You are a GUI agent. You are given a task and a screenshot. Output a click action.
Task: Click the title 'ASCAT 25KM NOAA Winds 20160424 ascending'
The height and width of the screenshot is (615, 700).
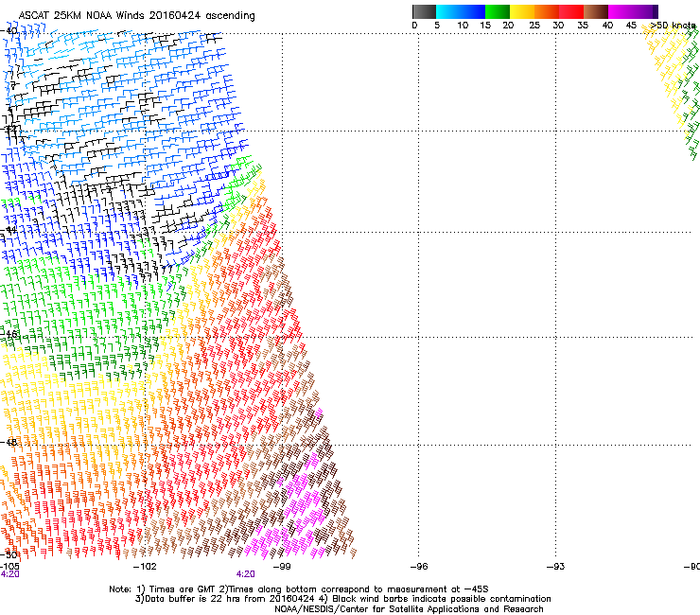coord(136,16)
